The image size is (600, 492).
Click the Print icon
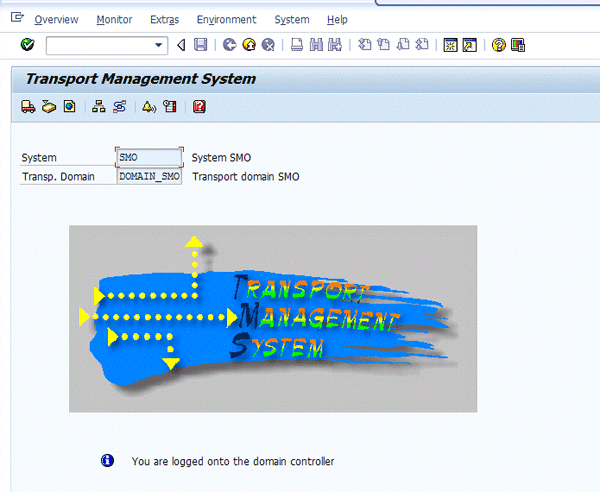297,45
